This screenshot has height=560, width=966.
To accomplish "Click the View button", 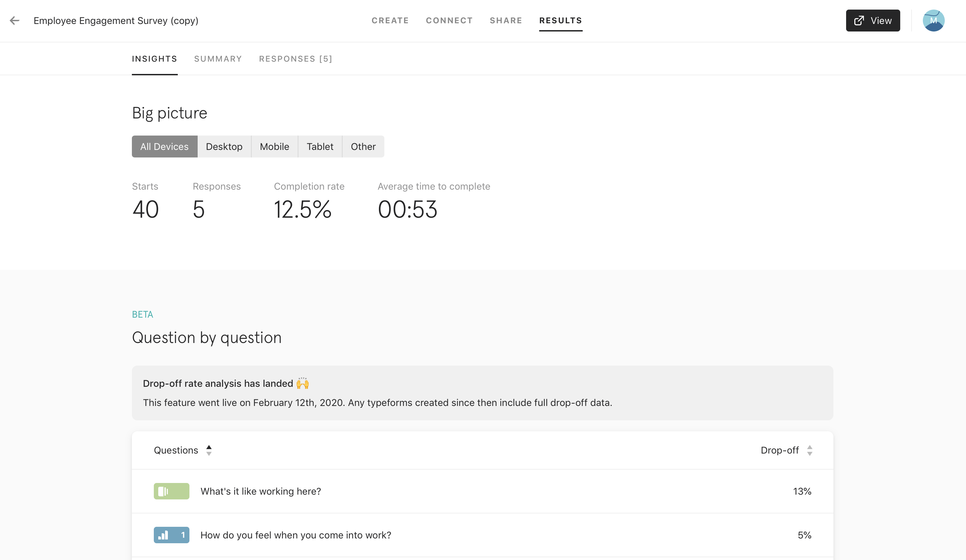I will click(x=873, y=20).
